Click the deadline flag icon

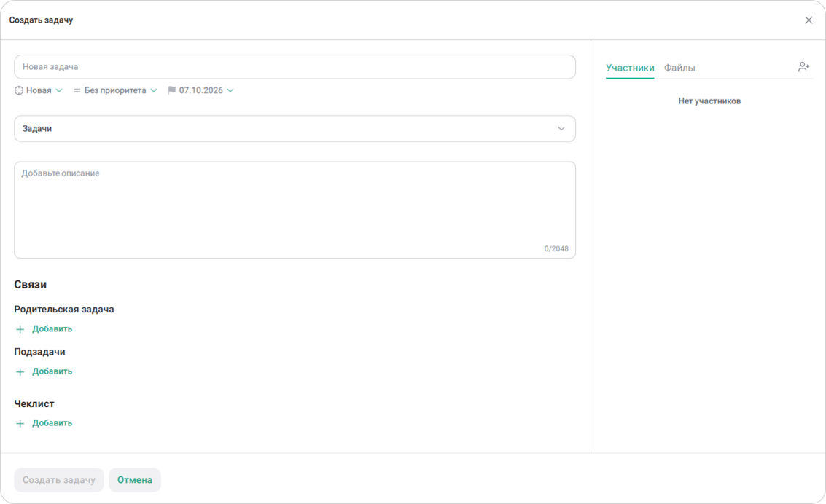pos(172,90)
